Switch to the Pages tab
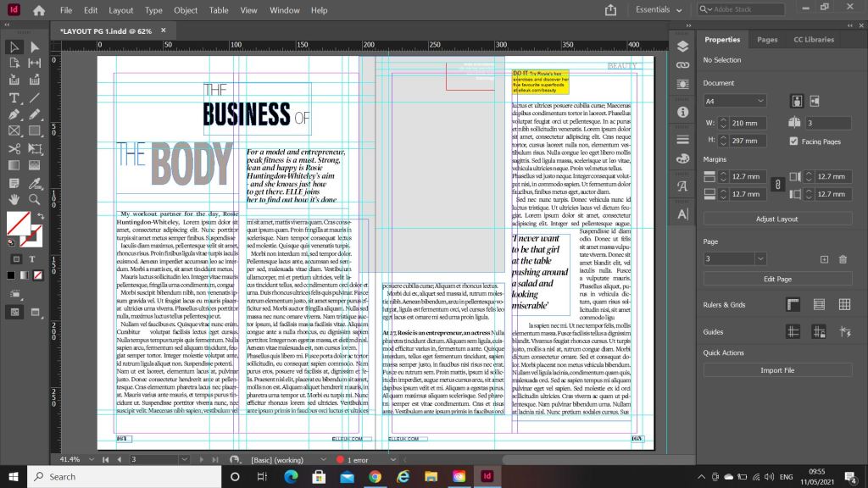868x488 pixels. point(767,40)
